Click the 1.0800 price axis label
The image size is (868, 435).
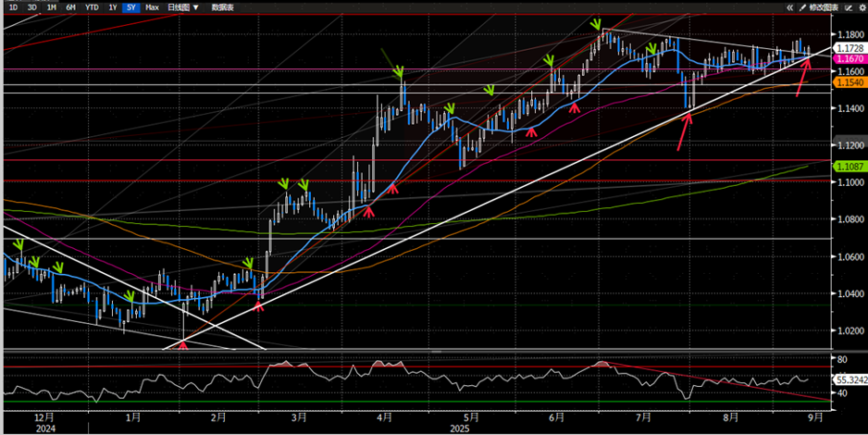tap(849, 219)
